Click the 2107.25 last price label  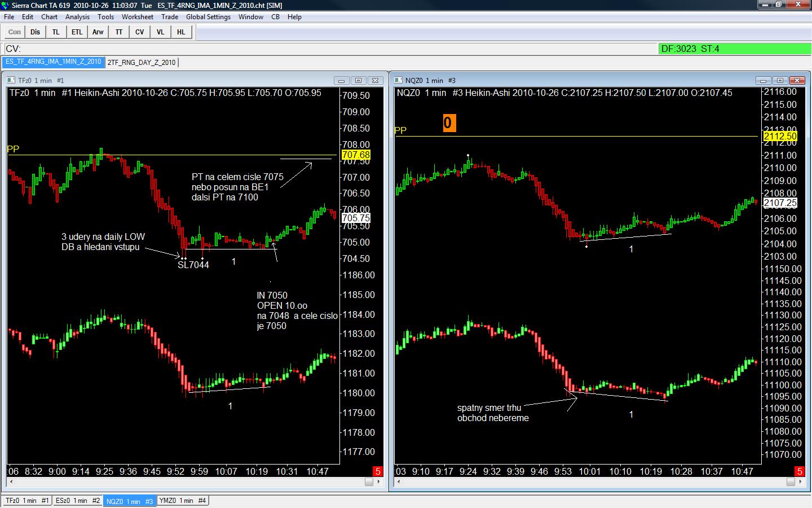pos(780,203)
